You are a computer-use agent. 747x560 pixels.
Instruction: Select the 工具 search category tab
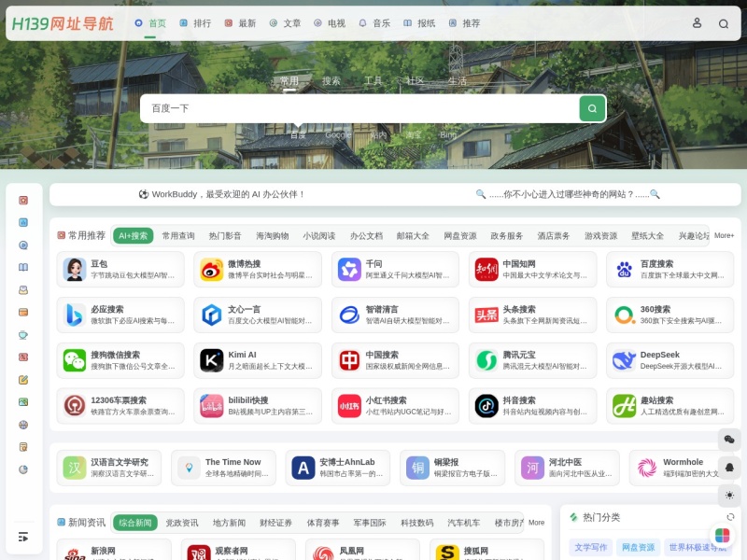coord(373,81)
